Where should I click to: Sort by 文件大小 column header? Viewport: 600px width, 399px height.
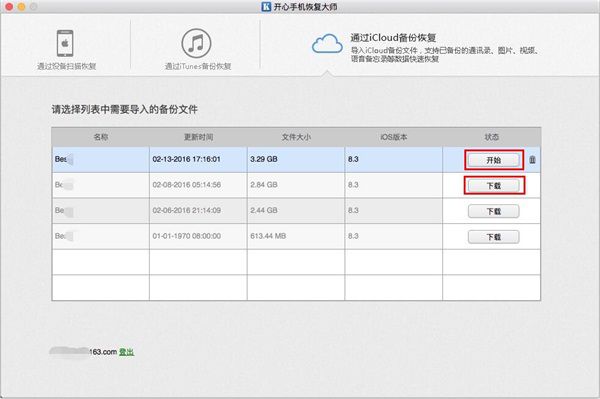[x=296, y=137]
